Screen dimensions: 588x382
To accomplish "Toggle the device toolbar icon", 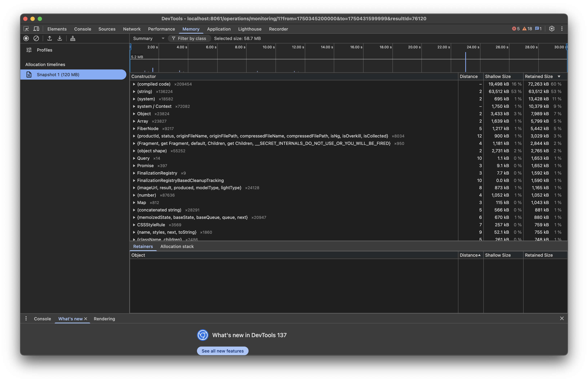I will (36, 29).
